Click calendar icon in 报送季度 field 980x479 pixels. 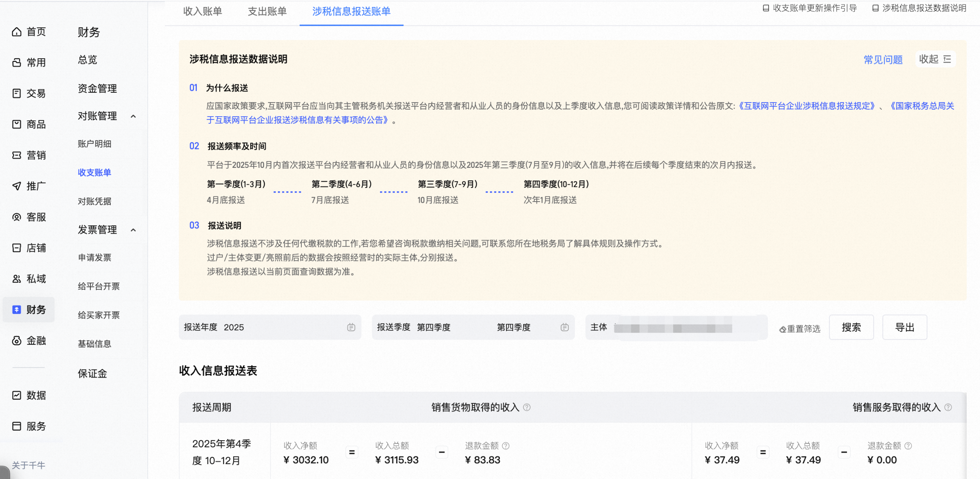click(x=564, y=327)
